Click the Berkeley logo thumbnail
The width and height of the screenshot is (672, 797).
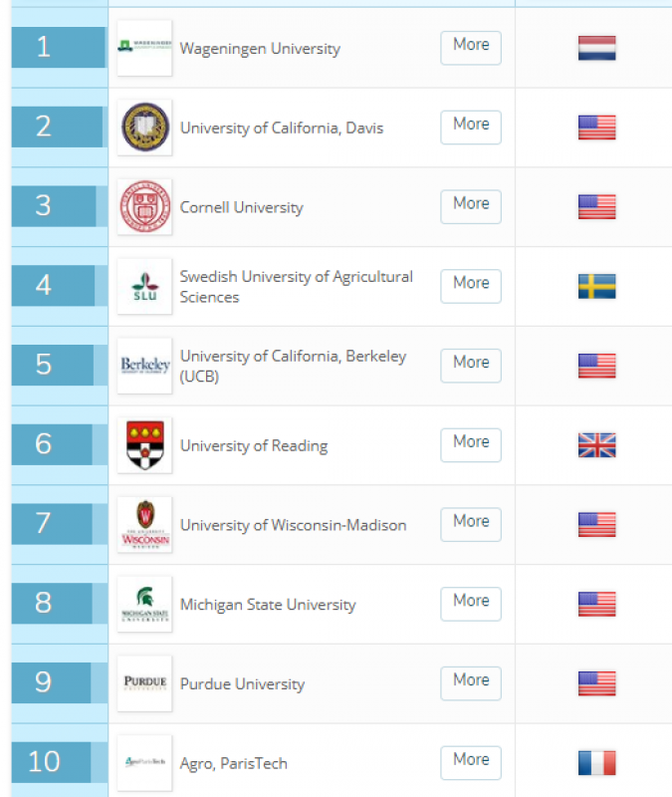pyautogui.click(x=144, y=366)
